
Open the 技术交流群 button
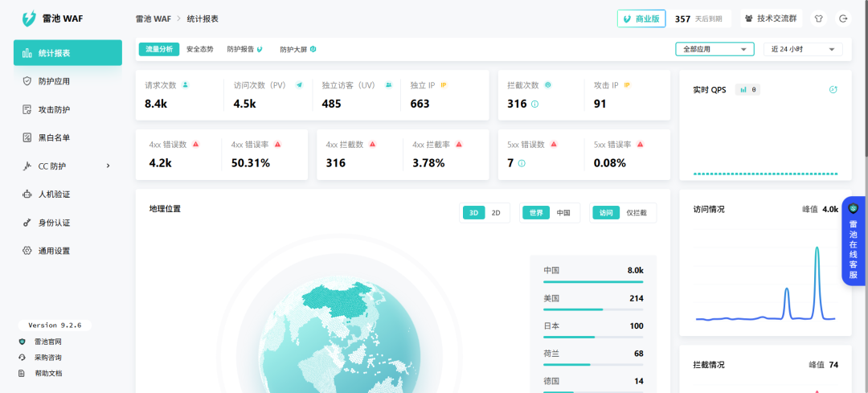[x=771, y=18]
